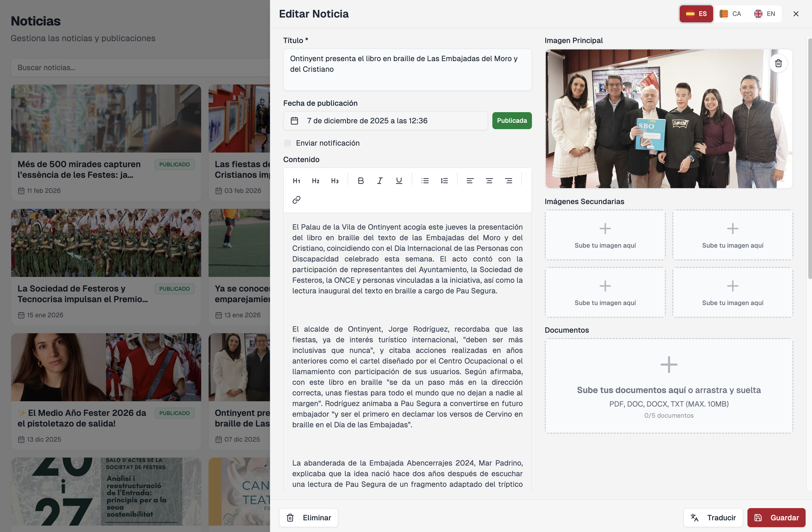The height and width of the screenshot is (532, 812).
Task: Open news card 'El Medio Año Fester 2026'
Action: 106,391
